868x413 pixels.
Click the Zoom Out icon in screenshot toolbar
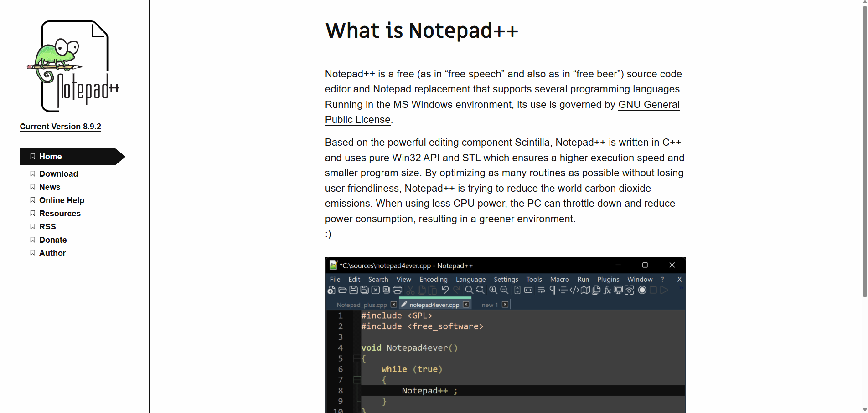(x=504, y=290)
